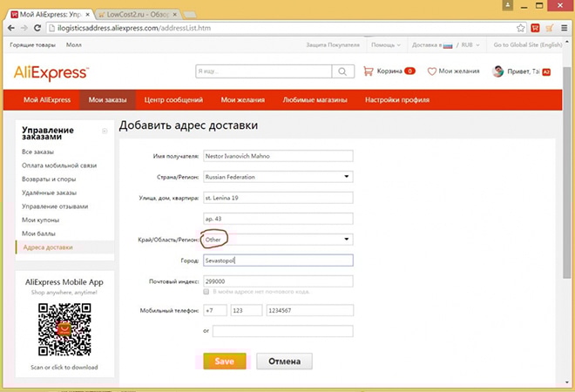This screenshot has height=392, width=575.
Task: Click the mobile app QR code
Action: click(64, 326)
